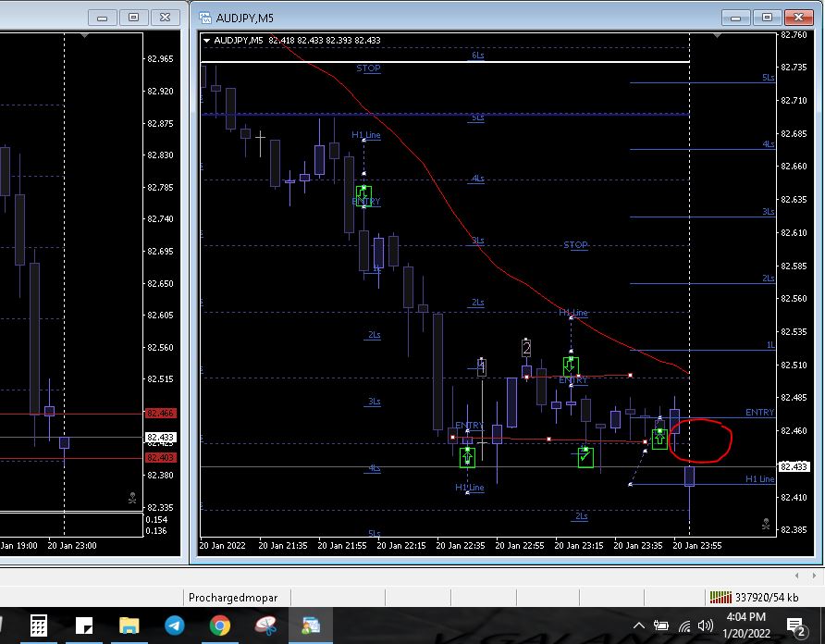Select the STOP label under the white line
This screenshot has height=644, width=825.
pos(368,68)
